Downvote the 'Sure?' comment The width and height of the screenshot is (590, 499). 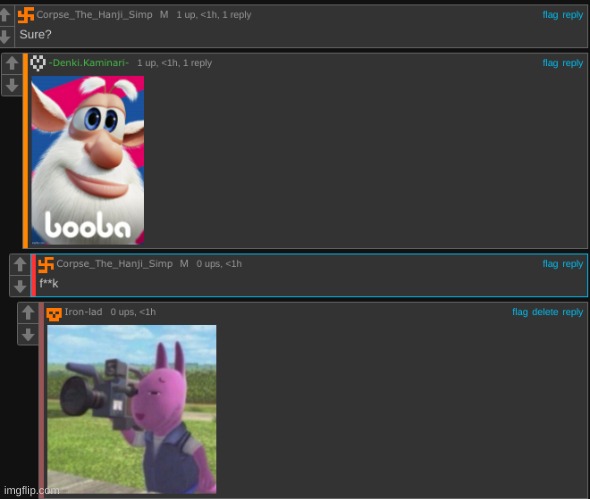click(5, 37)
